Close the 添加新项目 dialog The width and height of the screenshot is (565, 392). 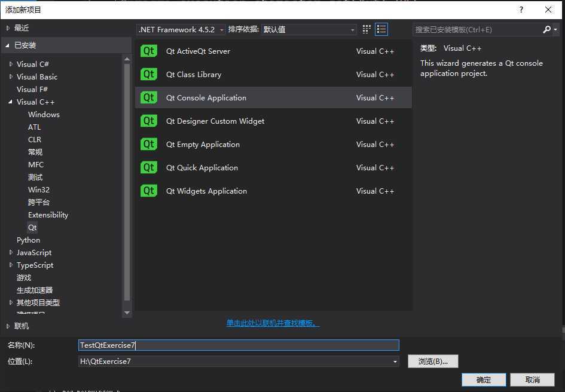[548, 10]
